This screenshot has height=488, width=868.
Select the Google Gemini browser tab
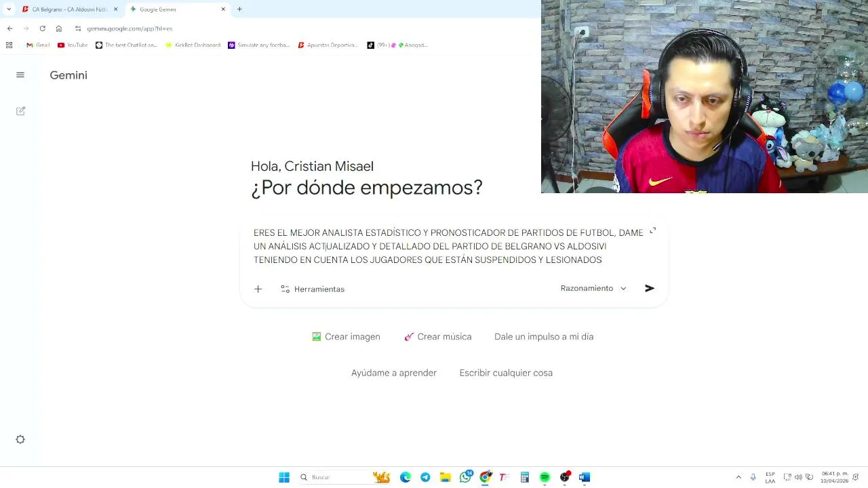pyautogui.click(x=176, y=9)
